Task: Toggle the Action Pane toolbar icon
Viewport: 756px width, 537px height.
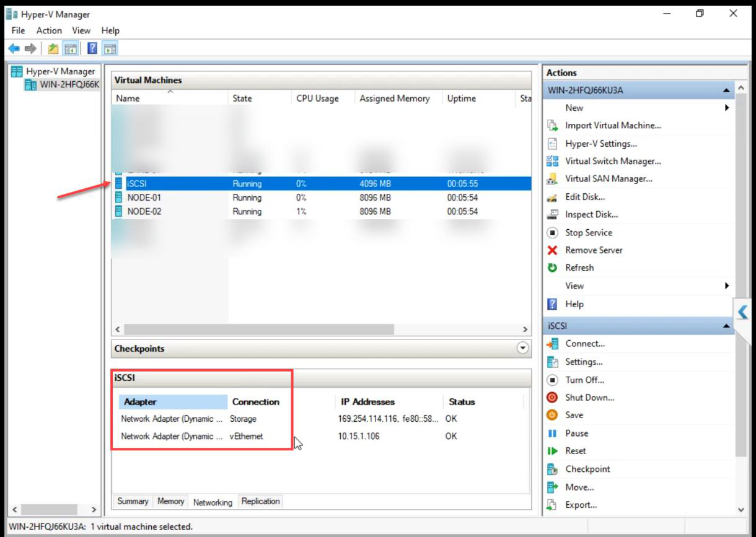Action: [x=110, y=48]
